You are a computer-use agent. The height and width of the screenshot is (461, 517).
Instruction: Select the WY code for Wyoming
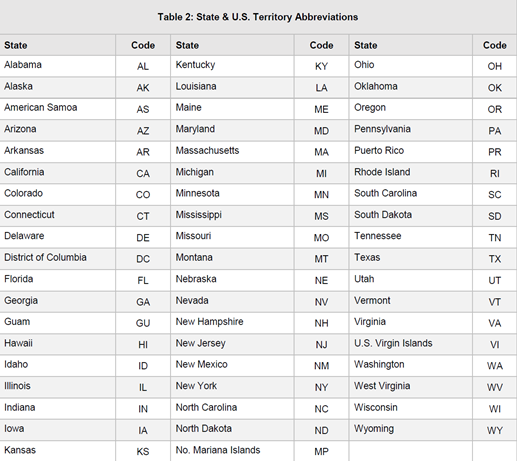point(495,430)
